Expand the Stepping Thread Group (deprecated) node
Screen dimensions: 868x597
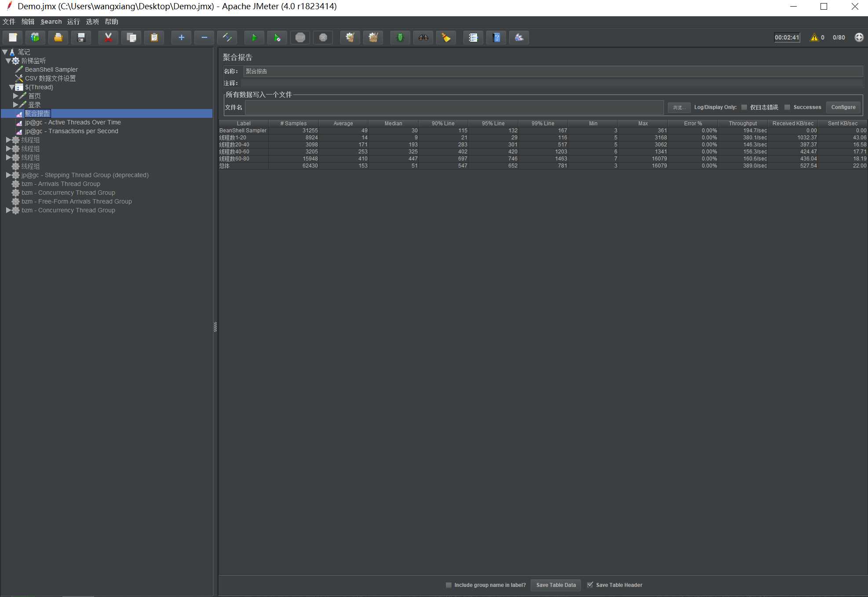tap(8, 175)
